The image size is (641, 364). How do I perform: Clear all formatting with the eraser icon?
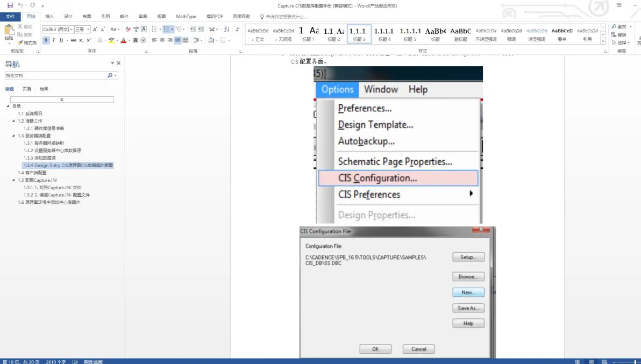point(128,30)
